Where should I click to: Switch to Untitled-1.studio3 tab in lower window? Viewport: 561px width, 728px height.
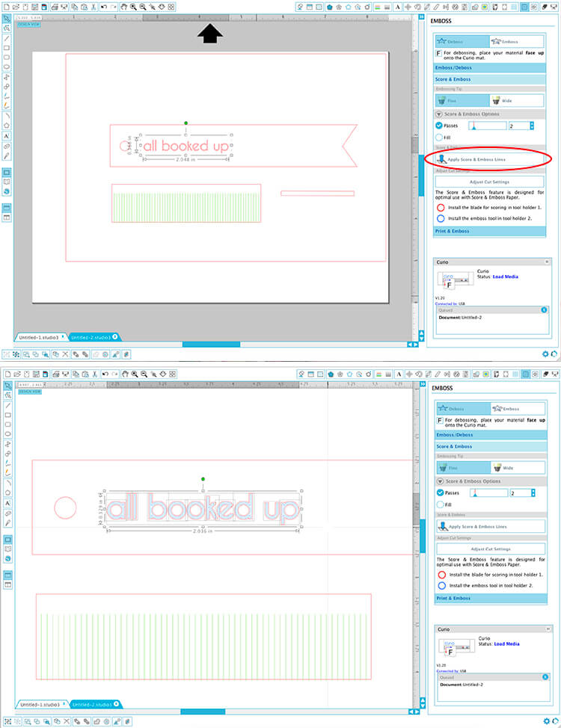[43, 704]
